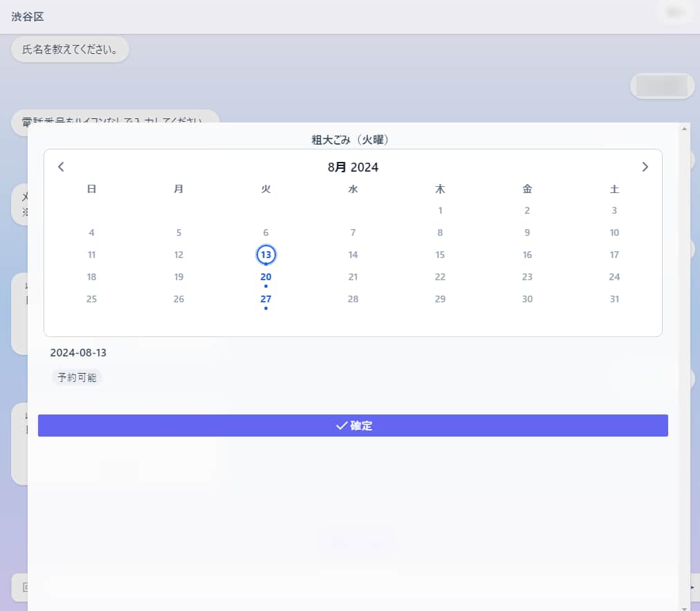Click the 渋谷区 header title
Viewport: 700px width, 611px height.
pos(28,17)
